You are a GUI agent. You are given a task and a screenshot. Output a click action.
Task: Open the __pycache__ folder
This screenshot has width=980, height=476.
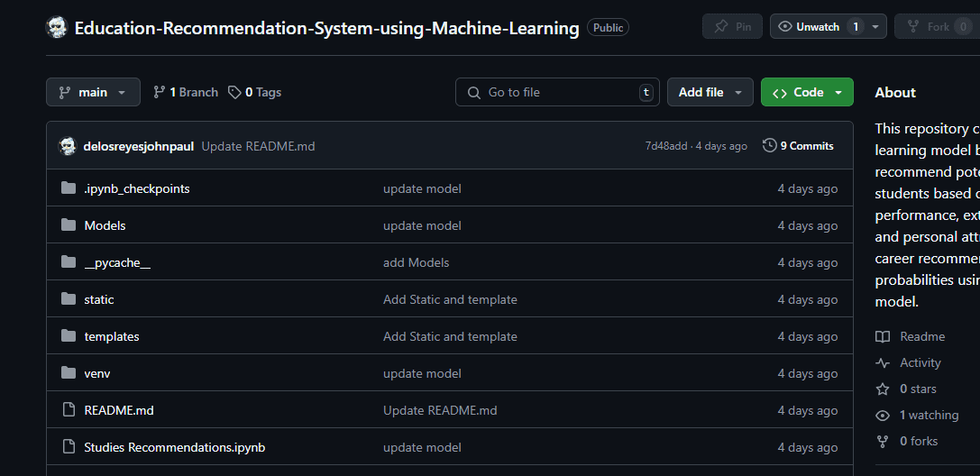[x=117, y=263]
